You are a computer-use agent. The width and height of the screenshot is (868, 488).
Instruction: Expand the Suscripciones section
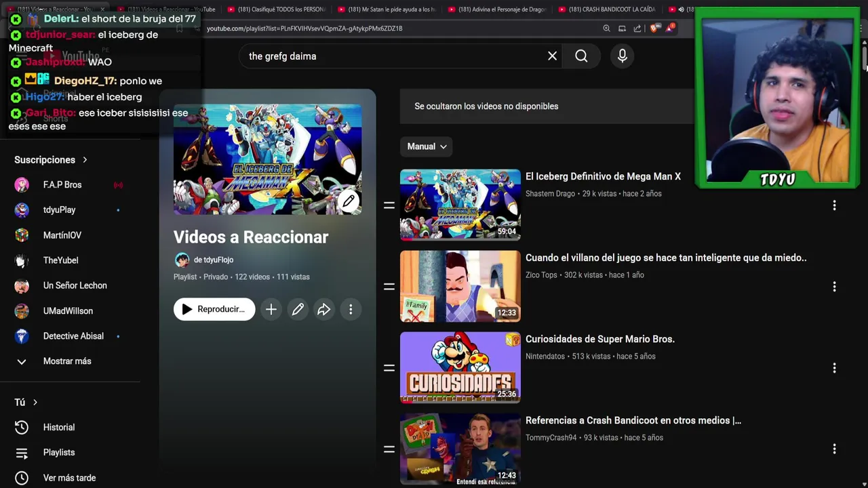51,160
